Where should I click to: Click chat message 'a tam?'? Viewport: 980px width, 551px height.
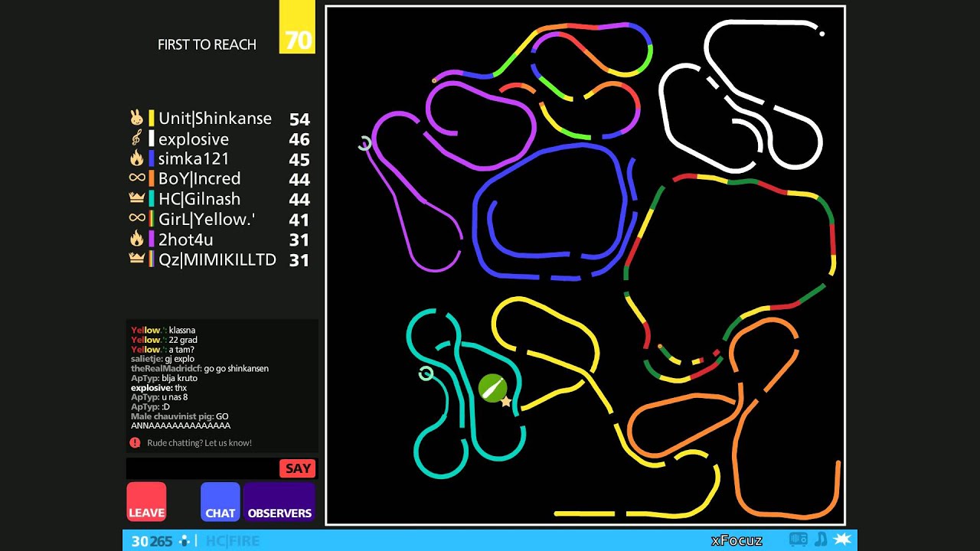click(x=181, y=349)
